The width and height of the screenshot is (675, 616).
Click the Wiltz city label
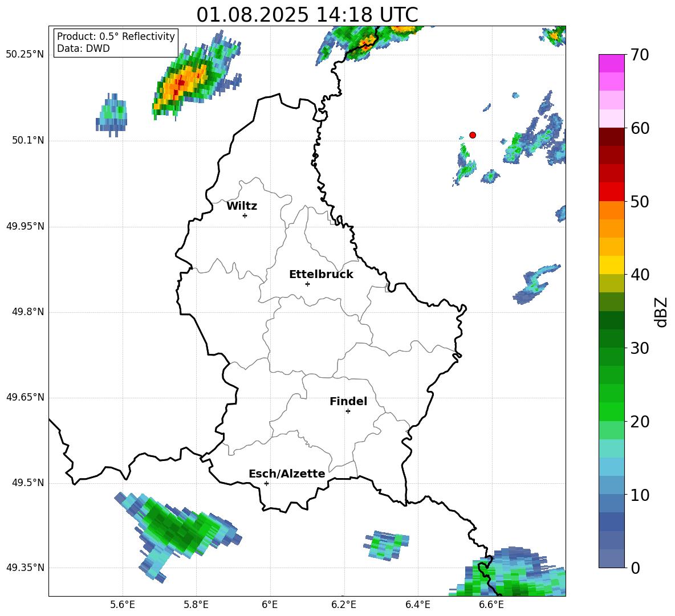242,206
